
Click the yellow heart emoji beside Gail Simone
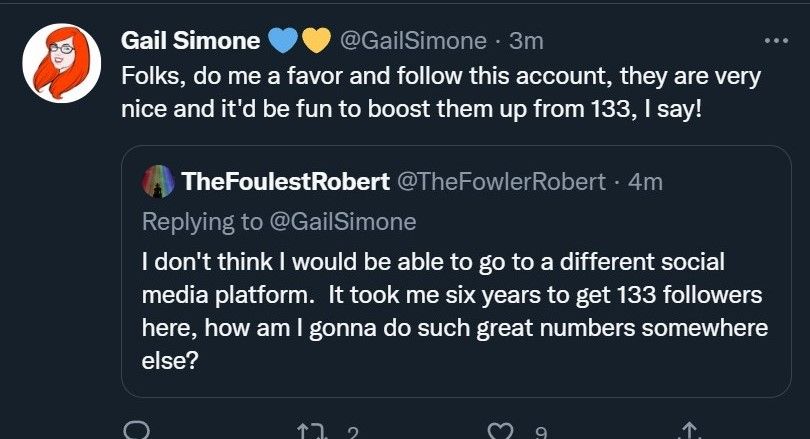(315, 41)
